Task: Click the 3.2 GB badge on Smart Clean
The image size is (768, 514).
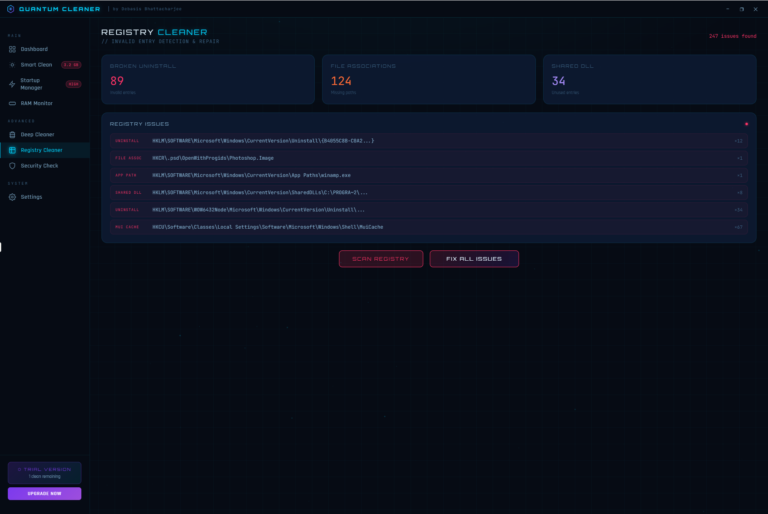Action: [x=71, y=65]
